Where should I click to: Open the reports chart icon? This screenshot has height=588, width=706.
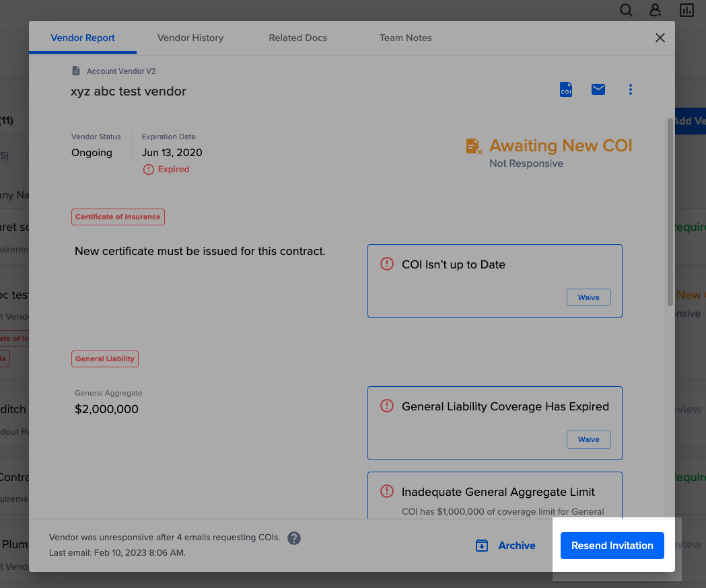coord(686,10)
